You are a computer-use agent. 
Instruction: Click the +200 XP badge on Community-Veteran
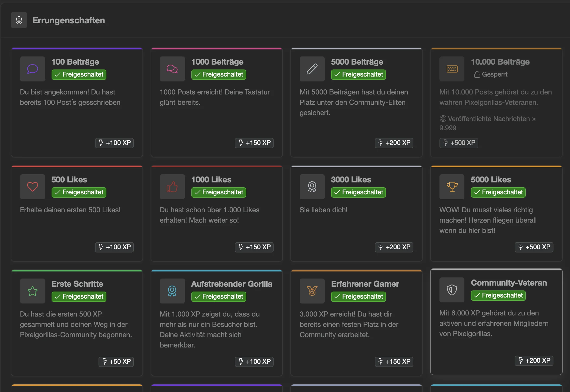(534, 361)
